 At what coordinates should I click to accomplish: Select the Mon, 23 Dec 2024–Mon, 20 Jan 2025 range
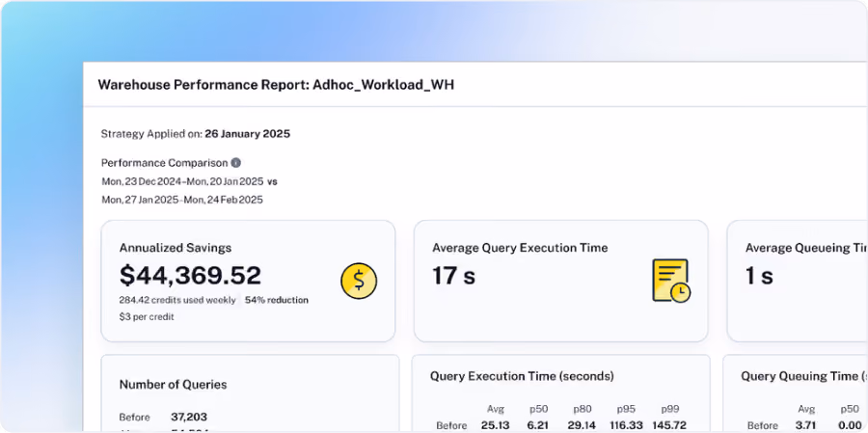point(182,181)
